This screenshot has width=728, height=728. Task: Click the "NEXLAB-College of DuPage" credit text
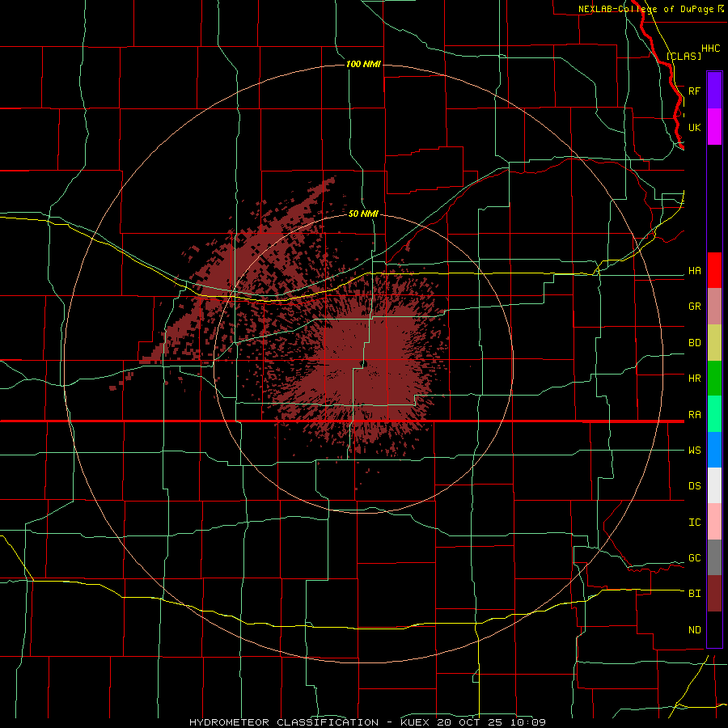[x=645, y=9]
